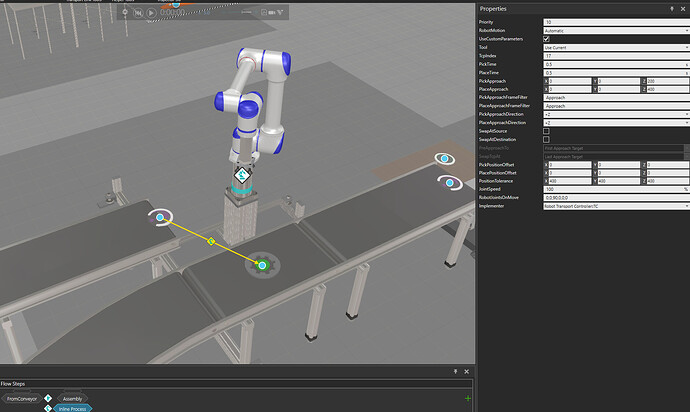Adjust the simulation speed slider
Viewport: 690px width, 412px height.
(x=246, y=12)
